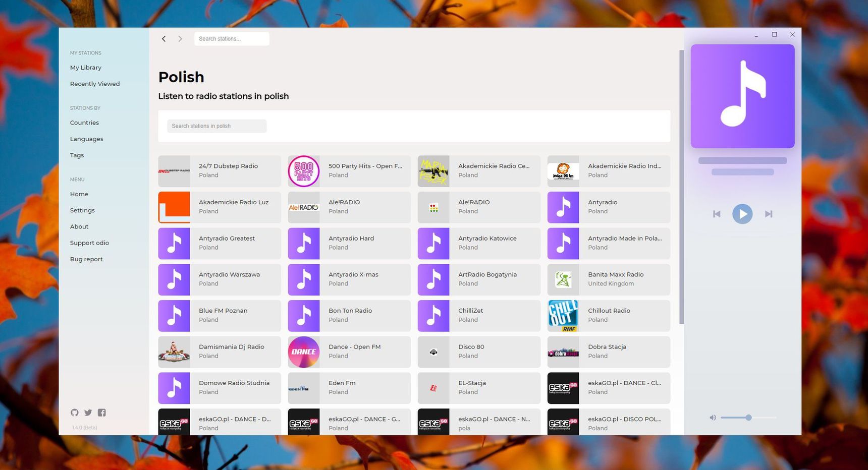
Task: Open Settings in the sidebar
Action: click(82, 210)
